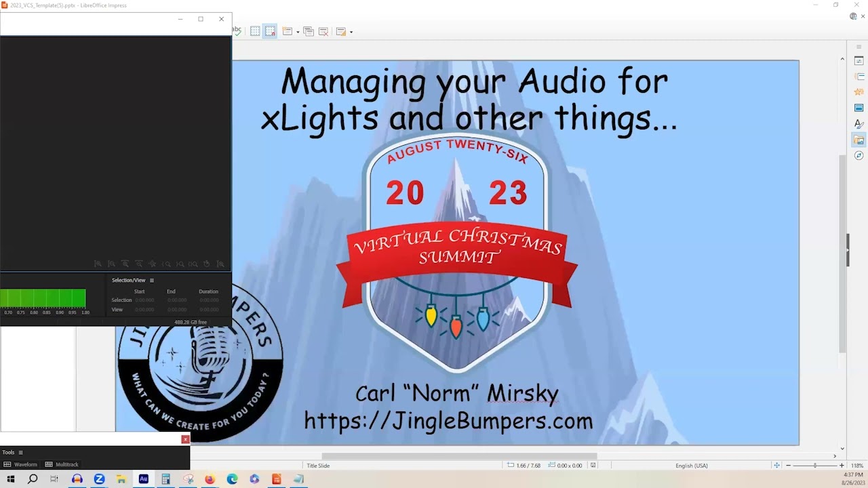Screen dimensions: 868x488
Task: Open the Selection/View panel menu
Action: coord(152,280)
